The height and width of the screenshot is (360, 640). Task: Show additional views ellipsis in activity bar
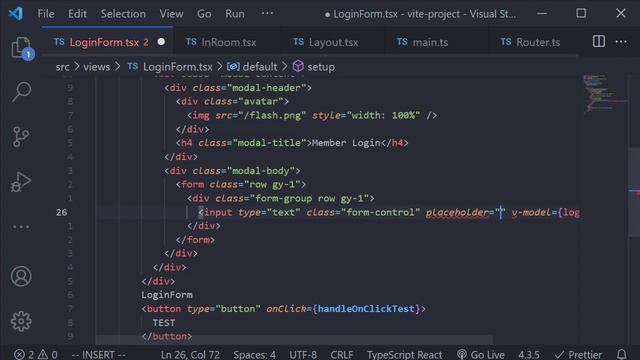coord(21,227)
